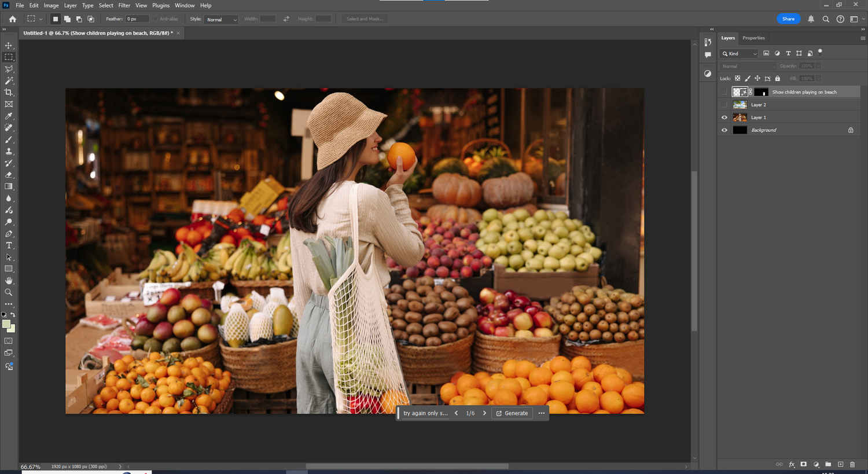
Task: Hide Layer 1 using its eye icon
Action: [x=724, y=117]
